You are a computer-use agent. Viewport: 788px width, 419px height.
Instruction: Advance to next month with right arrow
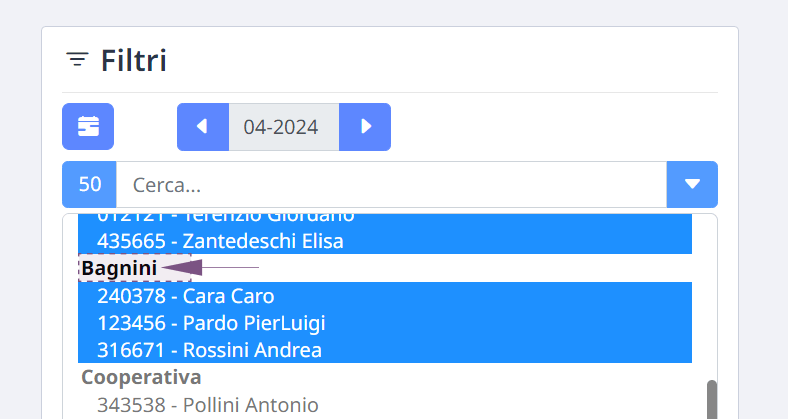pyautogui.click(x=365, y=127)
